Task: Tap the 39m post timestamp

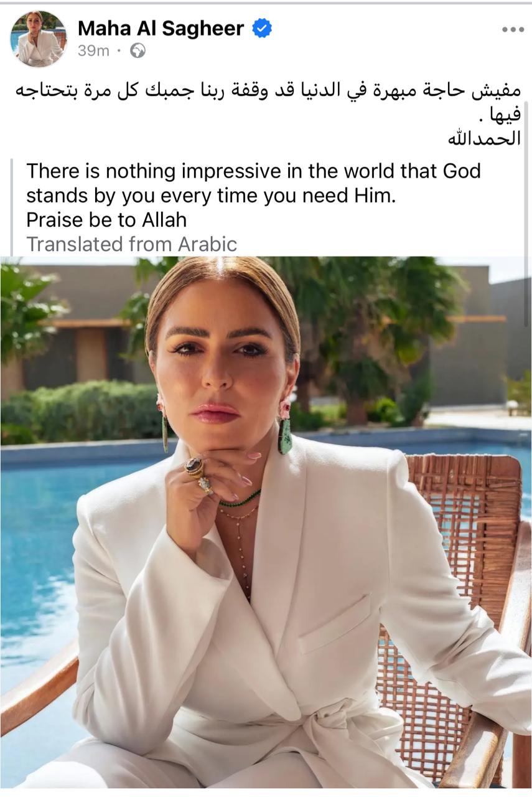Action: (x=93, y=51)
